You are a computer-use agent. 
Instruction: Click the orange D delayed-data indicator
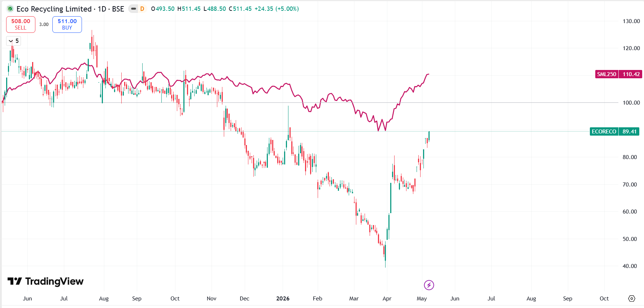coord(142,9)
